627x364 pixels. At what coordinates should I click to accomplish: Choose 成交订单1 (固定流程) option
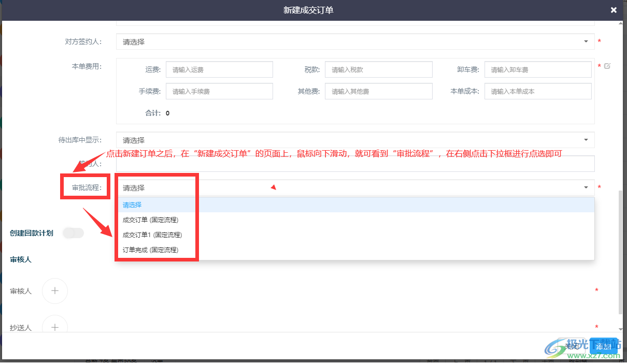pos(355,235)
